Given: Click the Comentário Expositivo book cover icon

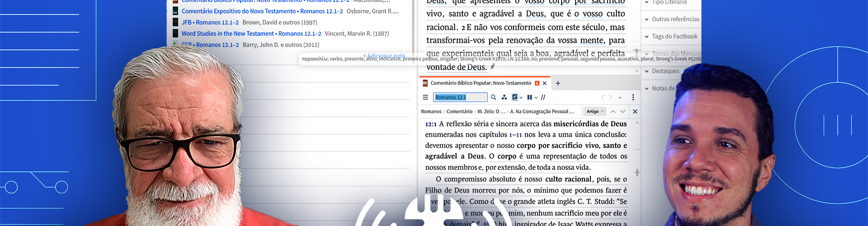Looking at the screenshot, I should point(175,11).
